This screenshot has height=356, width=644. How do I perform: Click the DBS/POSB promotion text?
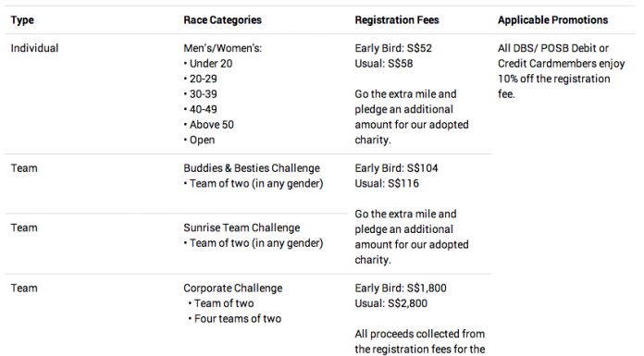[561, 71]
